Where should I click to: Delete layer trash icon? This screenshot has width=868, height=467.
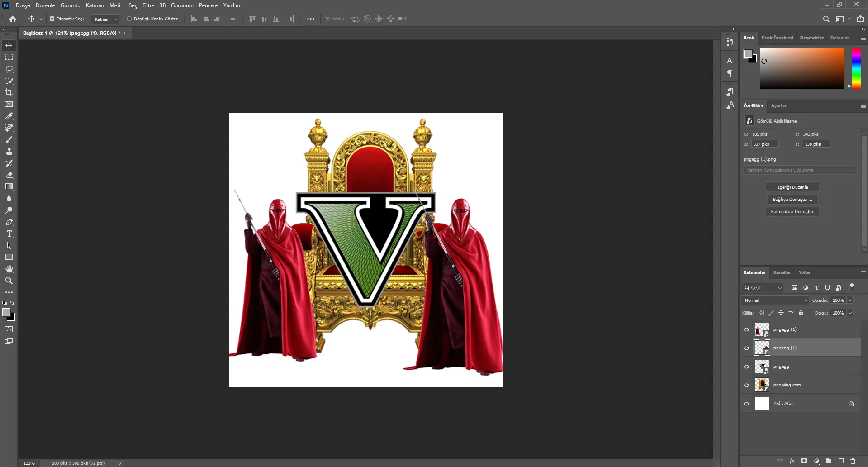point(853,461)
